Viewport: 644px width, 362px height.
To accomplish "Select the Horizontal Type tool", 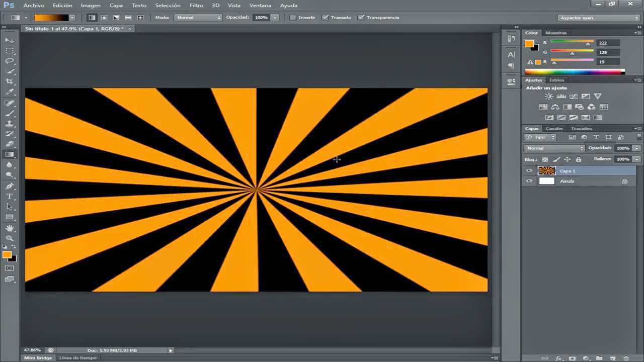I will click(10, 197).
